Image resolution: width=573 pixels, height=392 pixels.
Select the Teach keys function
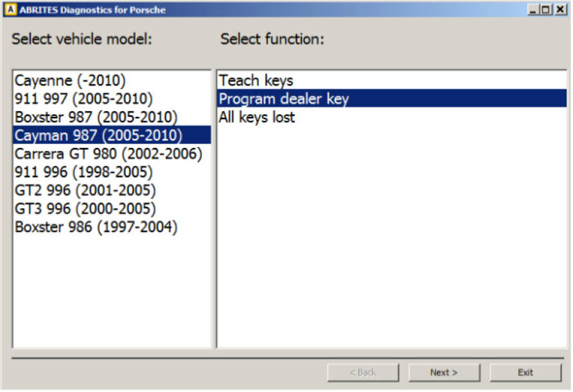pos(256,81)
